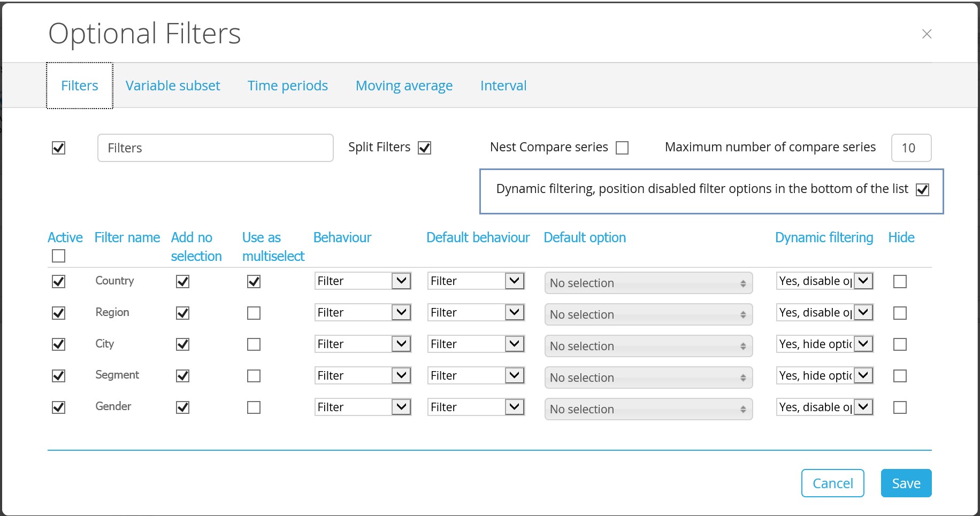Screen dimensions: 980x516
Task: Toggle Use as multiselect for Region
Action: pos(254,313)
